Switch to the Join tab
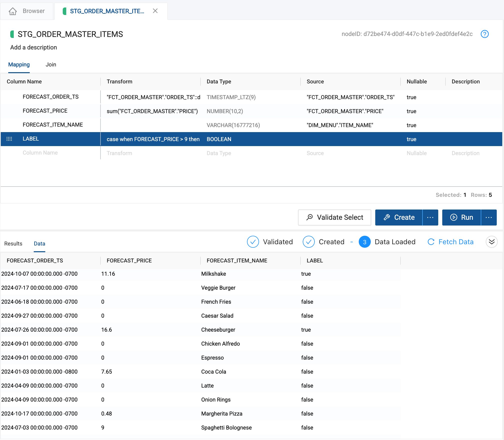This screenshot has width=504, height=440. [x=51, y=65]
